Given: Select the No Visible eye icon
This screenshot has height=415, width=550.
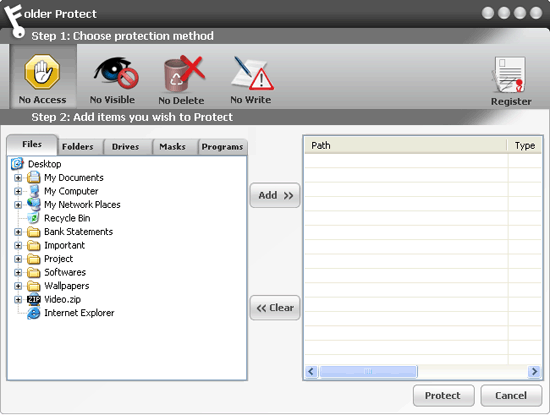Looking at the screenshot, I should click(x=116, y=73).
